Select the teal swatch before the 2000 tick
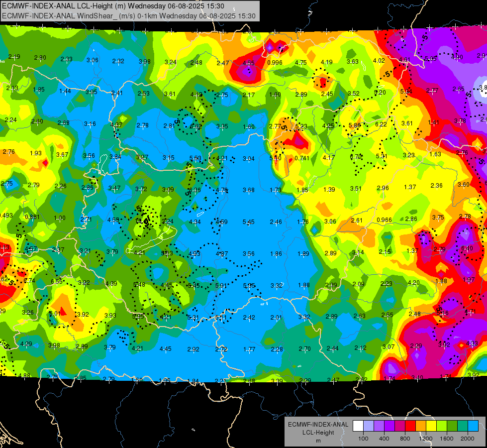This screenshot has height=448, width=487. tap(463, 426)
